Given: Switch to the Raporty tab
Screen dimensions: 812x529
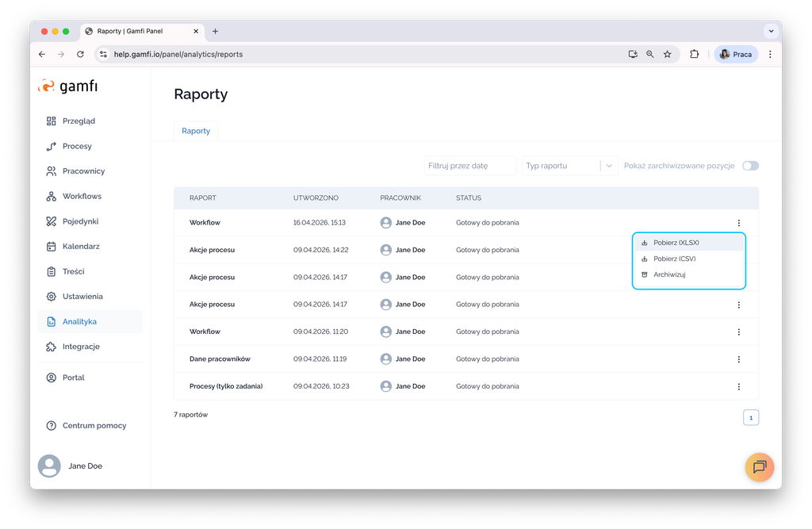Looking at the screenshot, I should pyautogui.click(x=196, y=131).
